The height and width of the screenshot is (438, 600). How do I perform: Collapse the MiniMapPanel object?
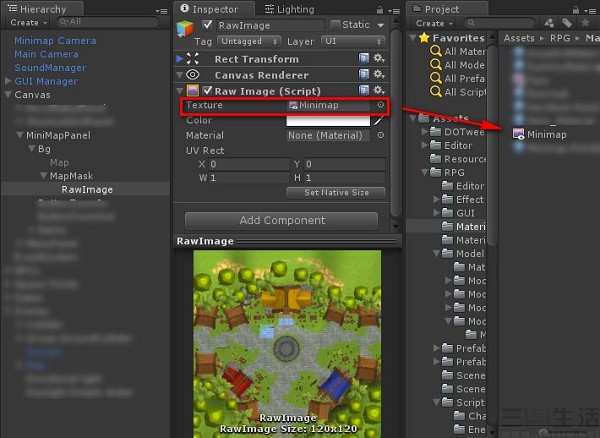click(x=19, y=135)
